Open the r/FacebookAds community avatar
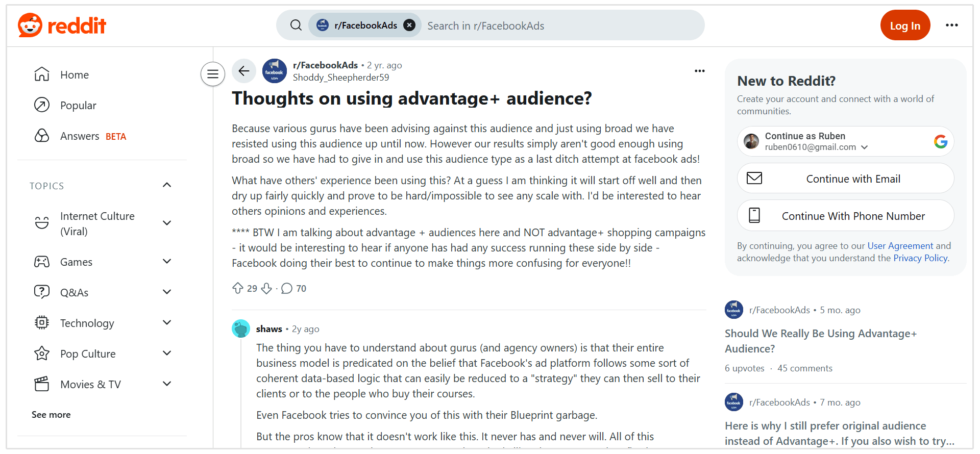This screenshot has height=454, width=980. point(275,71)
